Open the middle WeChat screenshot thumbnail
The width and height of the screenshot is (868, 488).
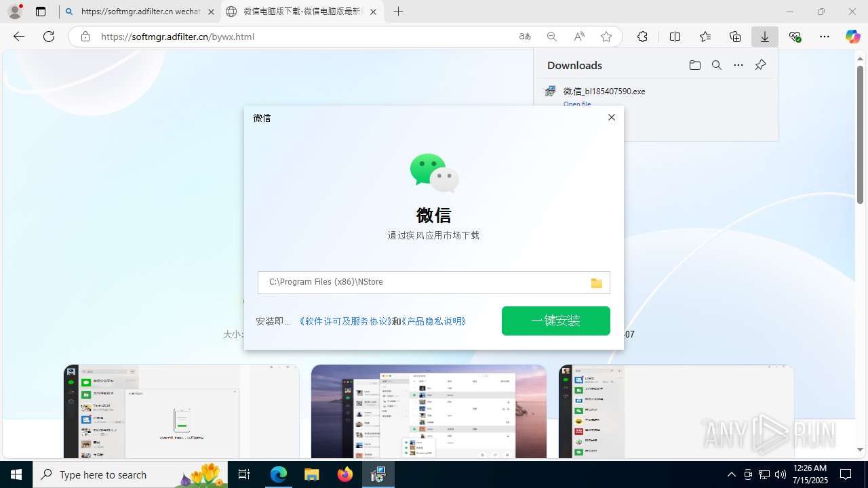(x=429, y=411)
